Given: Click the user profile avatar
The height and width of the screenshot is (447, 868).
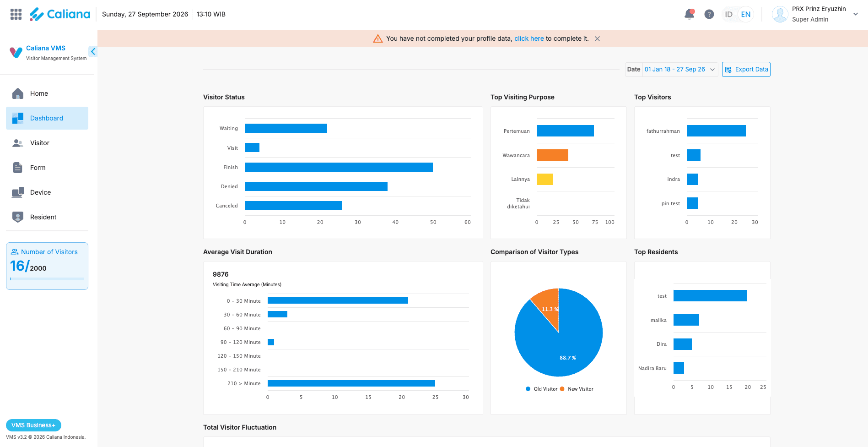Looking at the screenshot, I should pos(780,14).
